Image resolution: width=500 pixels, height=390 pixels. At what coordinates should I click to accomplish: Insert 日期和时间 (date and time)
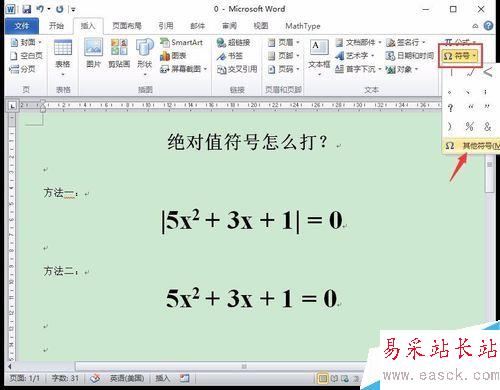[410, 56]
